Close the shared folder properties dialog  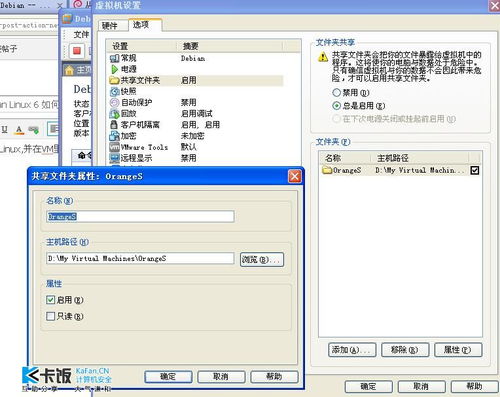(295, 176)
